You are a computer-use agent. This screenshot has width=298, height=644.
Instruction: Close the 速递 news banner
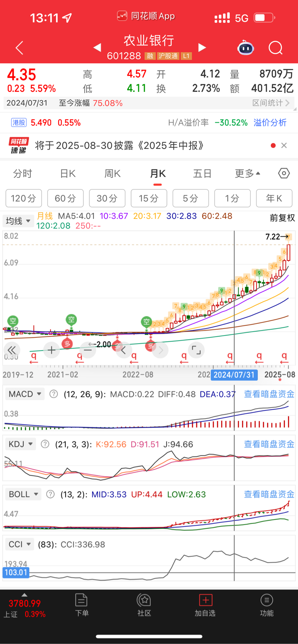pyautogui.click(x=284, y=145)
